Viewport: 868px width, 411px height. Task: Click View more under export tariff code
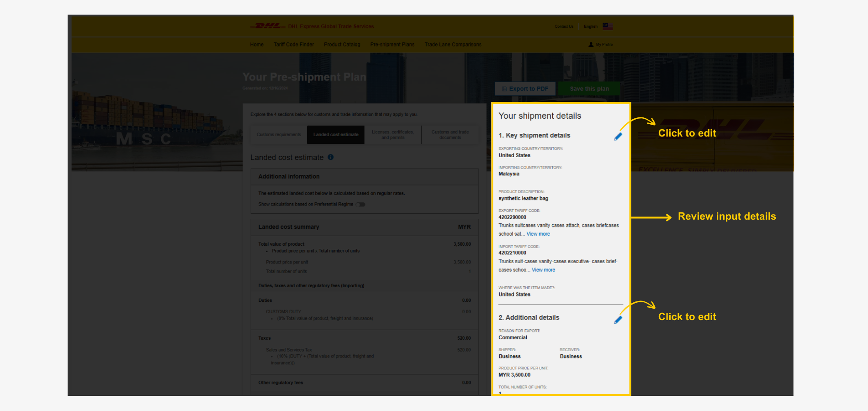click(538, 234)
